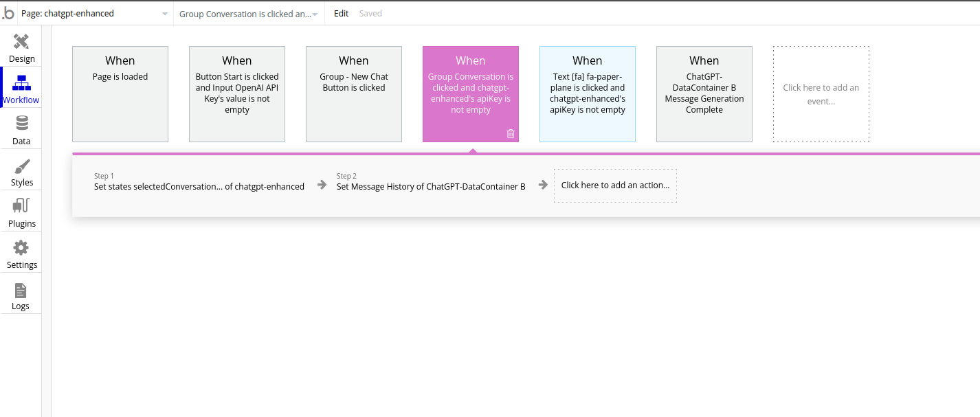Select the 'Page is loaded' event card
Image resolution: width=980 pixels, height=417 pixels.
[120, 93]
